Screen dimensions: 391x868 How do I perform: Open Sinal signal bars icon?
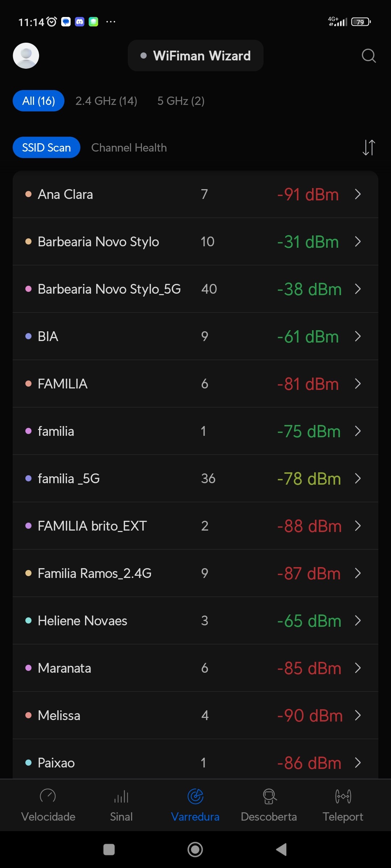(121, 796)
